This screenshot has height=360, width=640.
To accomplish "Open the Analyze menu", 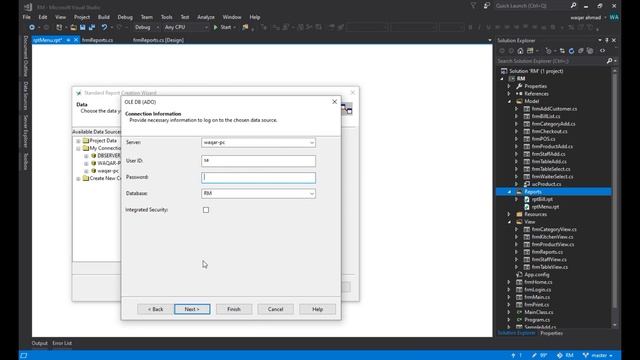I will coord(206,17).
